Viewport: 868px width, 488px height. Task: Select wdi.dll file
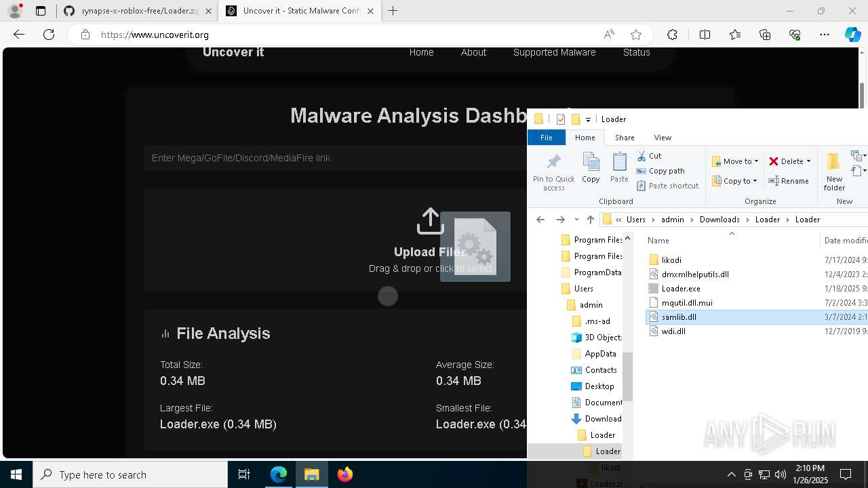click(x=673, y=331)
